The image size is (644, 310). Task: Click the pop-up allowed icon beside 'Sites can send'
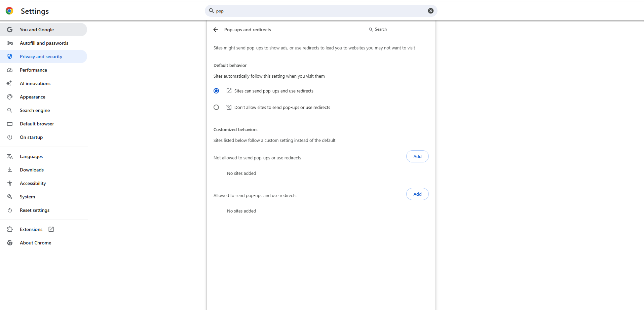pos(229,91)
